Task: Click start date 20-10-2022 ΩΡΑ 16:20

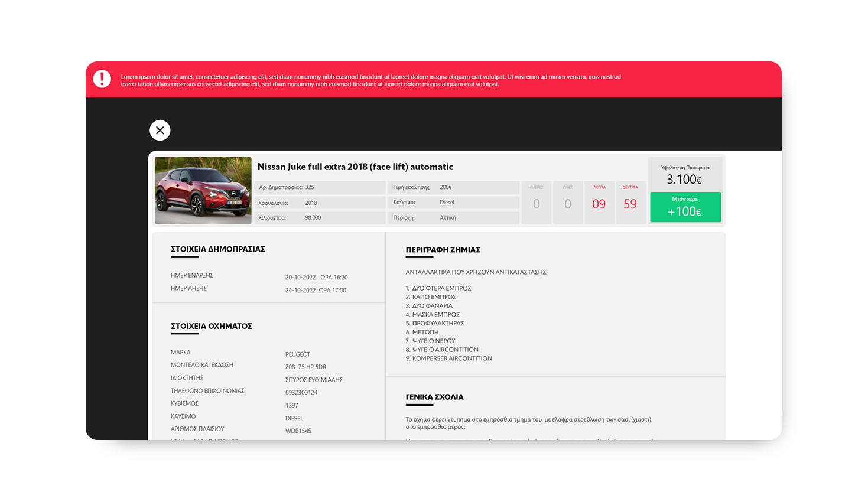Action: pyautogui.click(x=316, y=277)
